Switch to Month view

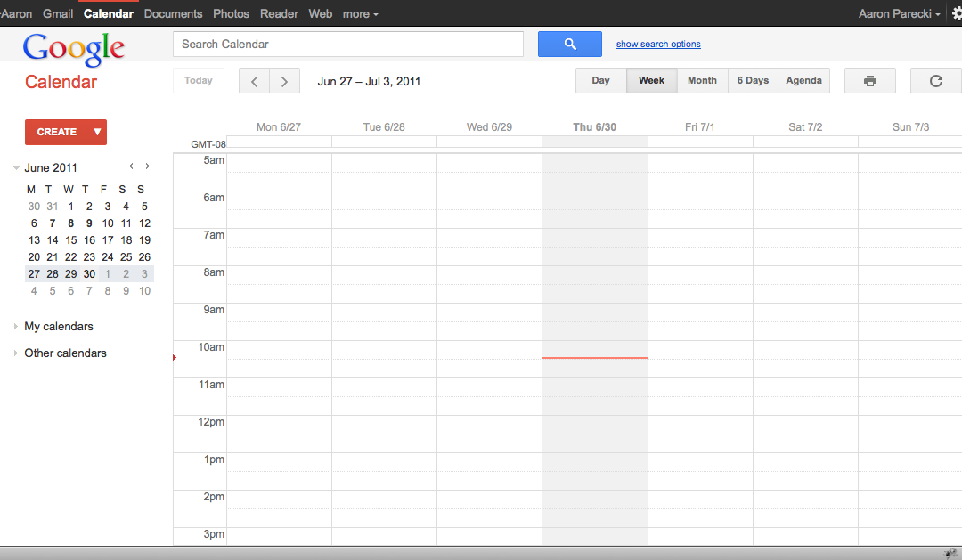click(x=703, y=80)
